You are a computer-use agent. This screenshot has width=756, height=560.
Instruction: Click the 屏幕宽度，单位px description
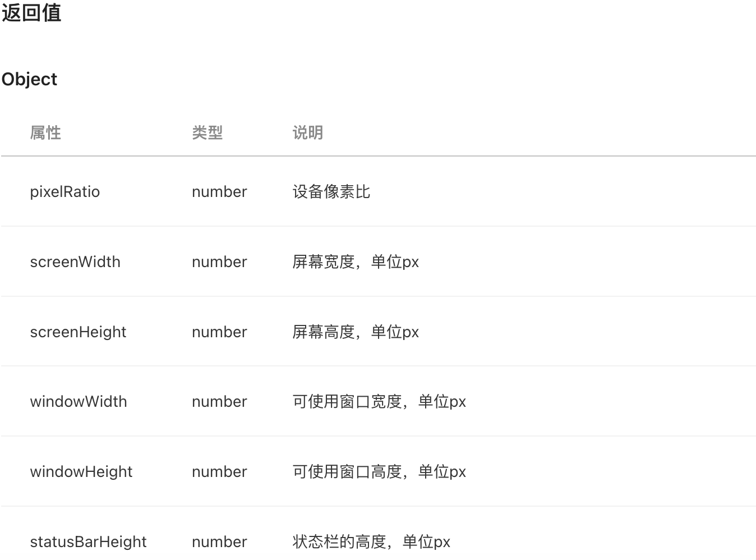(x=356, y=262)
